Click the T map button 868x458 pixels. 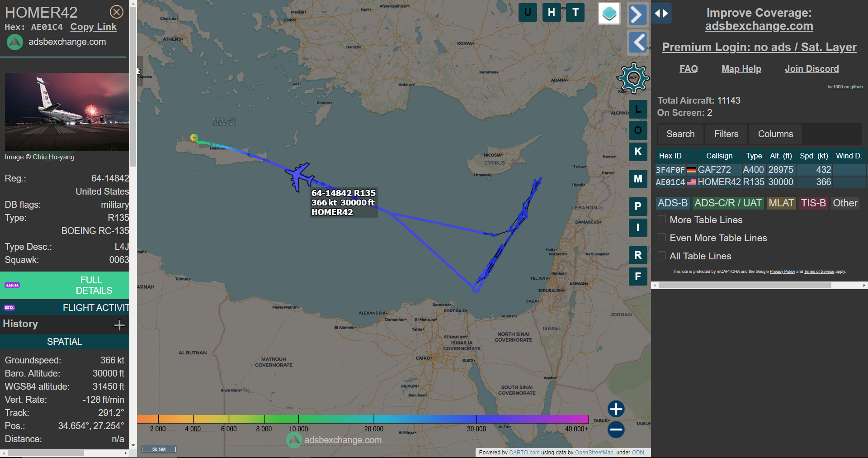(576, 12)
